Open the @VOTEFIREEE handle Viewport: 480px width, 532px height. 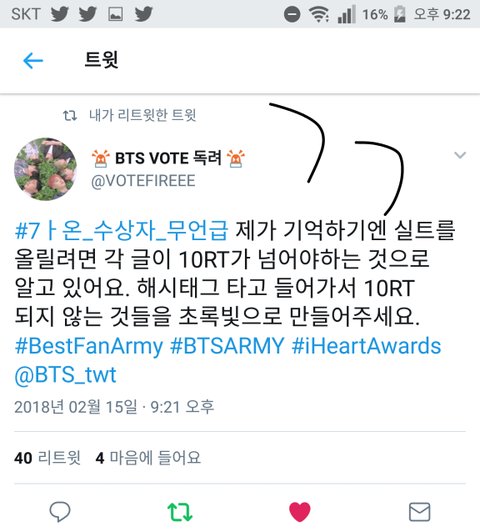[143, 181]
